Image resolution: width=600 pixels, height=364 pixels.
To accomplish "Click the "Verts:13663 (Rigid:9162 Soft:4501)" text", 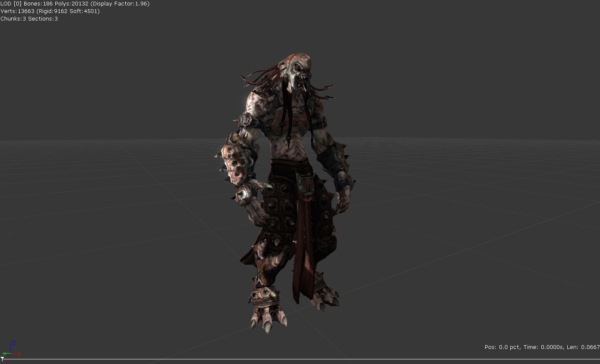I will tap(50, 11).
